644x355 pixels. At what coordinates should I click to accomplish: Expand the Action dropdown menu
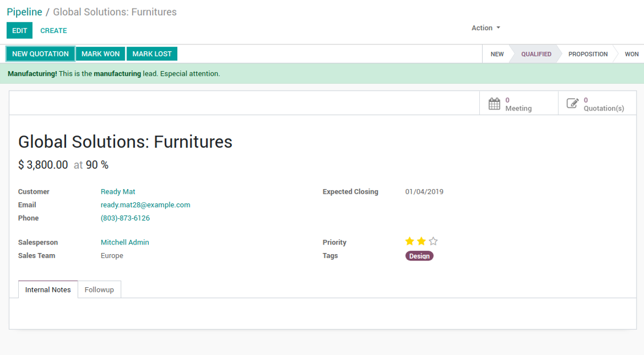486,28
